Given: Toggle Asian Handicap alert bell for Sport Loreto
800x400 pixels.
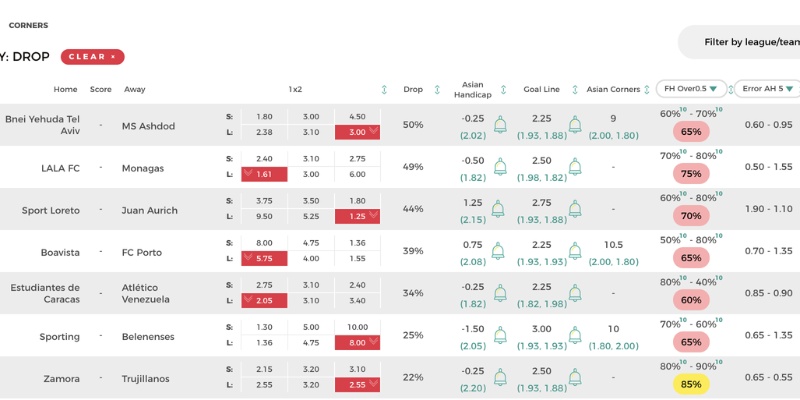Looking at the screenshot, I should [497, 209].
